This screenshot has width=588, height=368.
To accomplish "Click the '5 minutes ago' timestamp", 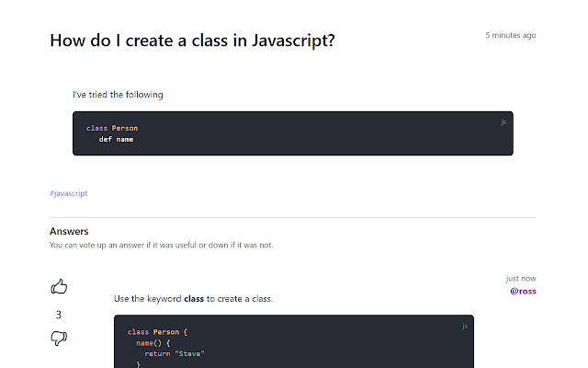I will (x=511, y=35).
